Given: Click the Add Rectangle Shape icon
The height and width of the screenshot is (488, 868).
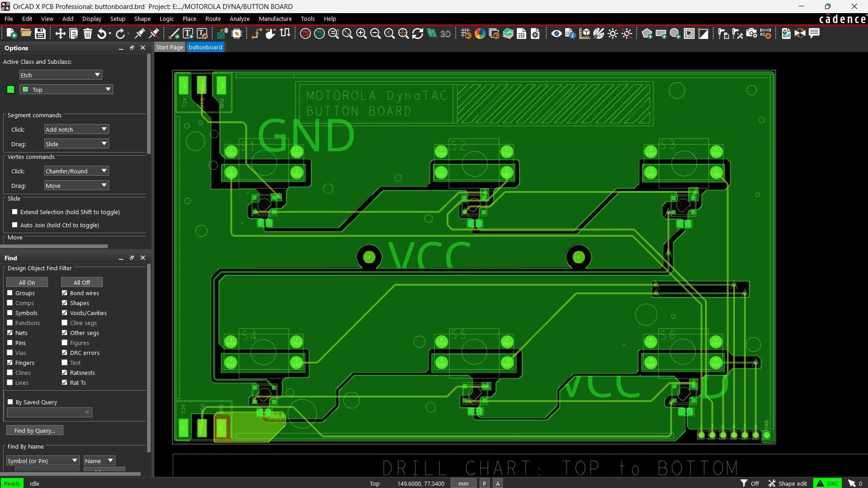Looking at the screenshot, I should pyautogui.click(x=661, y=33).
